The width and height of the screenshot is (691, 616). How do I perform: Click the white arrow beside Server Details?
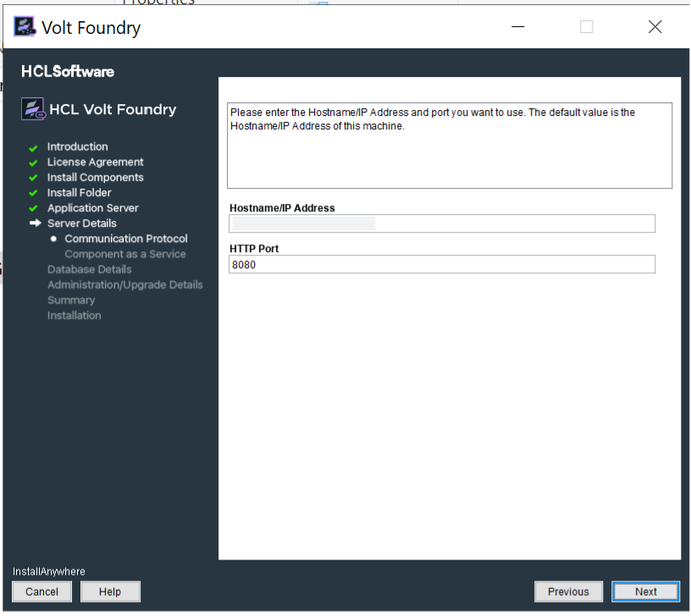tap(35, 223)
